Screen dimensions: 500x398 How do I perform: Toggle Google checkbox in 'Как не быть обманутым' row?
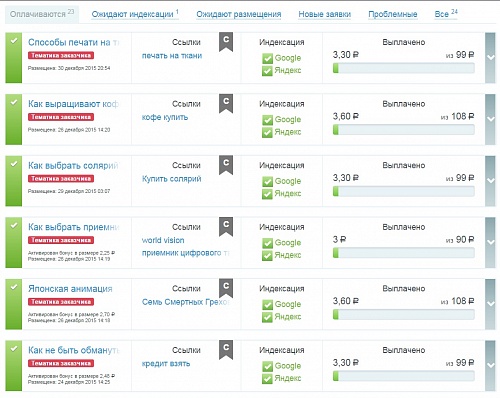pos(267,366)
